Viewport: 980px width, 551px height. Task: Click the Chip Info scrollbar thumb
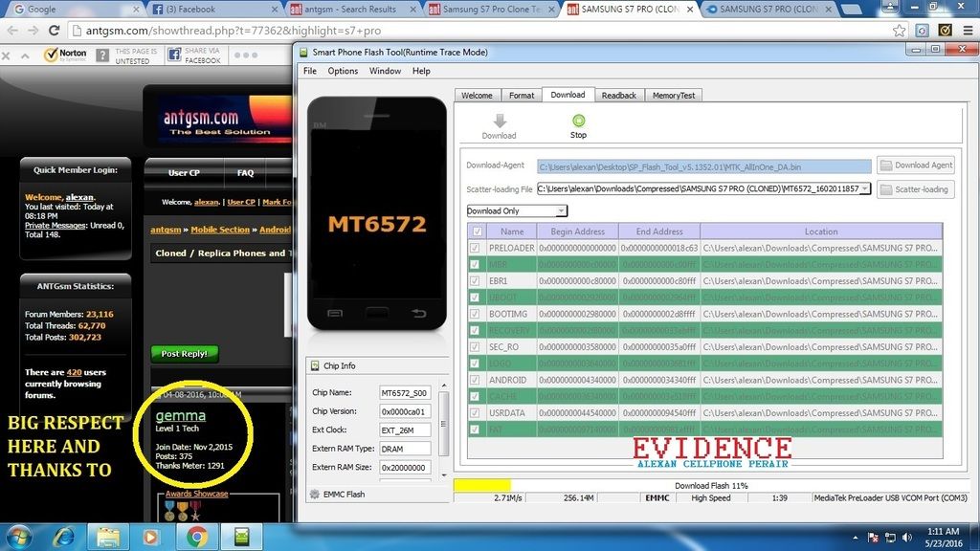(x=444, y=424)
